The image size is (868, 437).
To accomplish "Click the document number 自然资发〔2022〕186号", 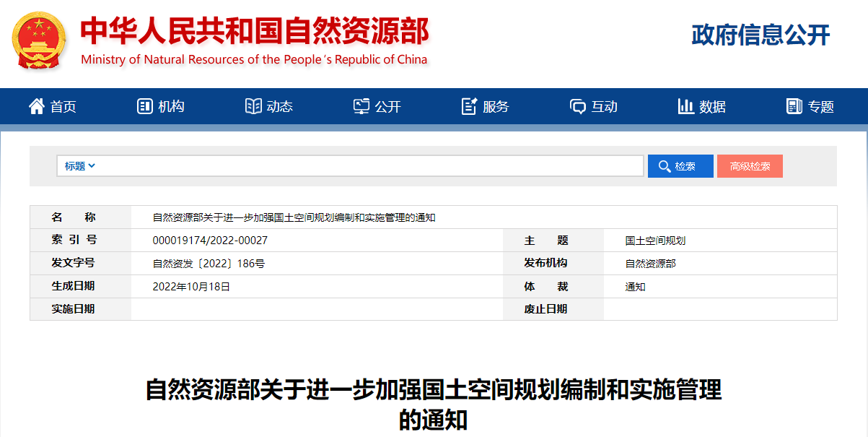I will click(x=209, y=264).
